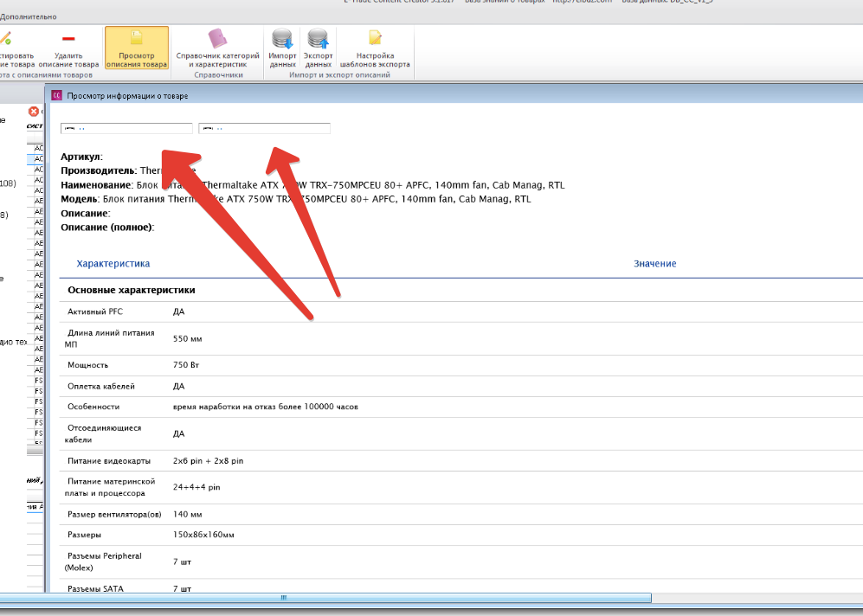Click the Просмотр информации о товаре title bar
The width and height of the screenshot is (863, 616).
pyautogui.click(x=456, y=95)
